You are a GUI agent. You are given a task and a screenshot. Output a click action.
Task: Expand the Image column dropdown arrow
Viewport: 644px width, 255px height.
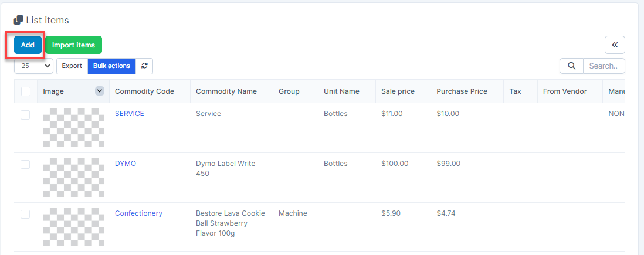pyautogui.click(x=100, y=91)
